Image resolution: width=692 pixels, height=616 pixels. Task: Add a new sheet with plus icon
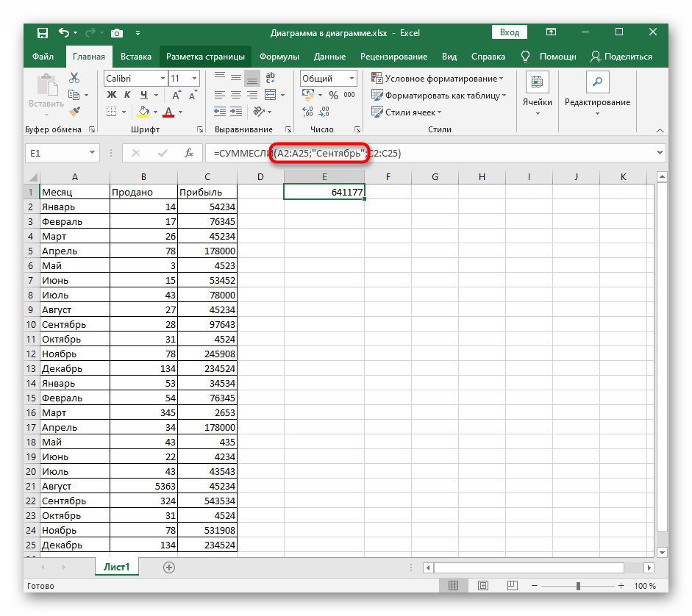tap(169, 567)
